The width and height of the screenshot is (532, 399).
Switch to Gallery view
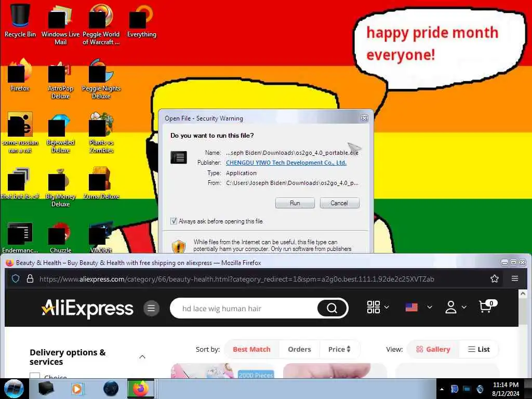pos(433,349)
